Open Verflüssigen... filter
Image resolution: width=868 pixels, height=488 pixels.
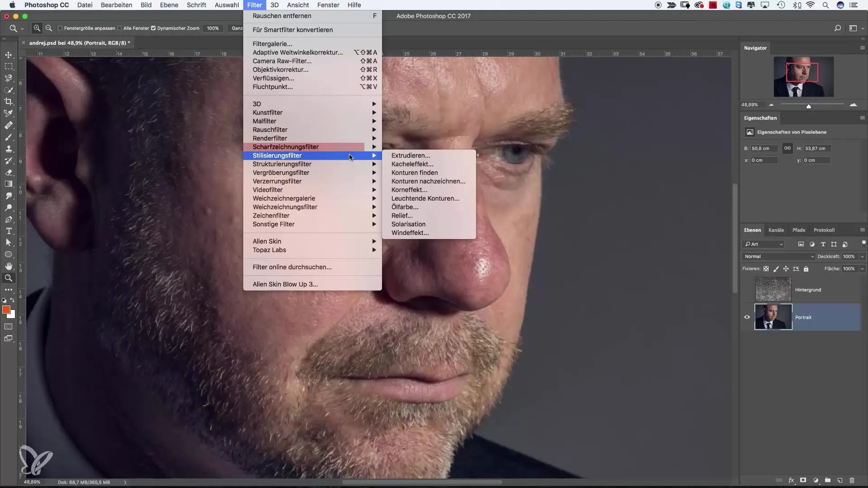[312, 78]
